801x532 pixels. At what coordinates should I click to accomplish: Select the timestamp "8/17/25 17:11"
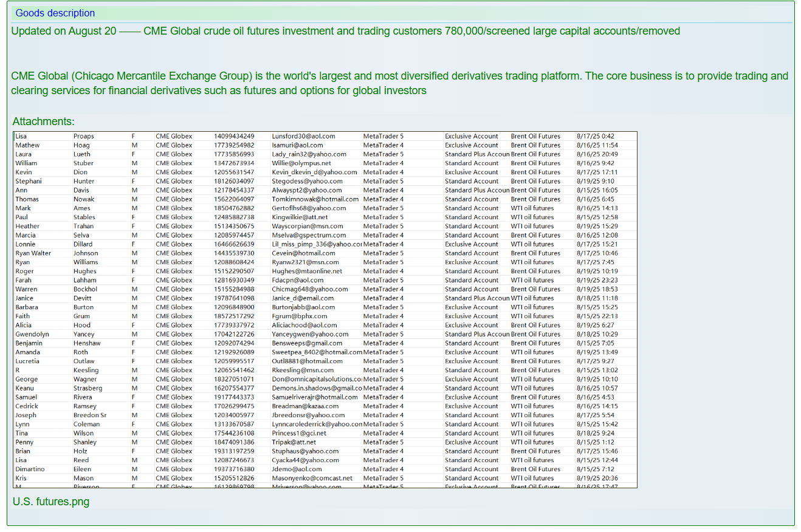pyautogui.click(x=597, y=172)
